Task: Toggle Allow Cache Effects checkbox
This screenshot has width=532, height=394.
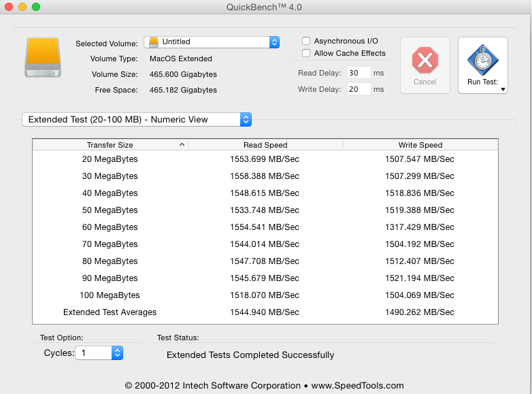Action: point(306,53)
